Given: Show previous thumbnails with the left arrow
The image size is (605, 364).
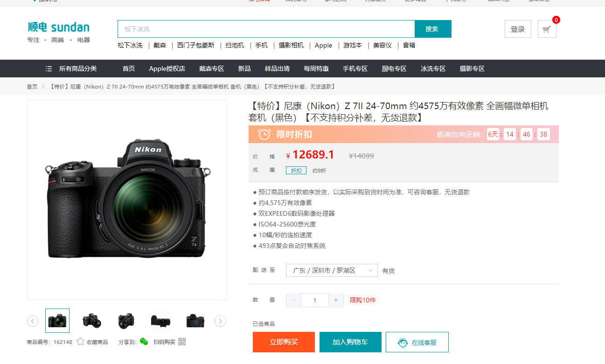Looking at the screenshot, I should tap(33, 321).
